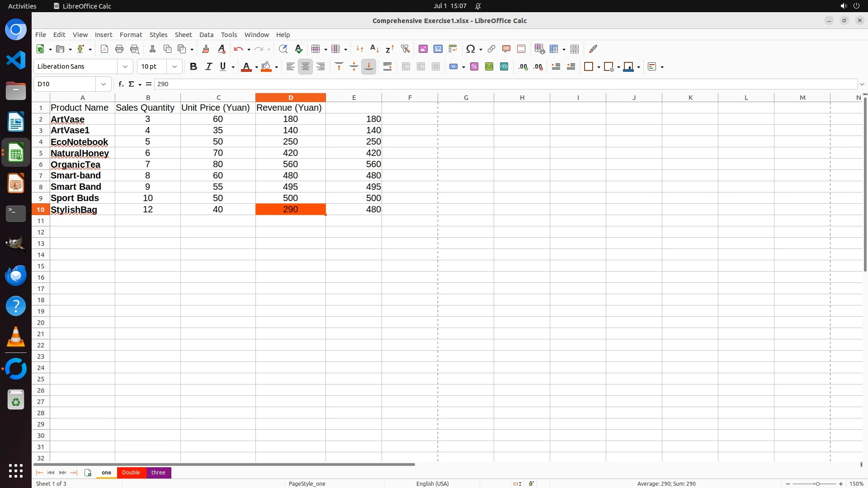This screenshot has height=488, width=868.
Task: Open the font size dropdown
Action: point(175,67)
